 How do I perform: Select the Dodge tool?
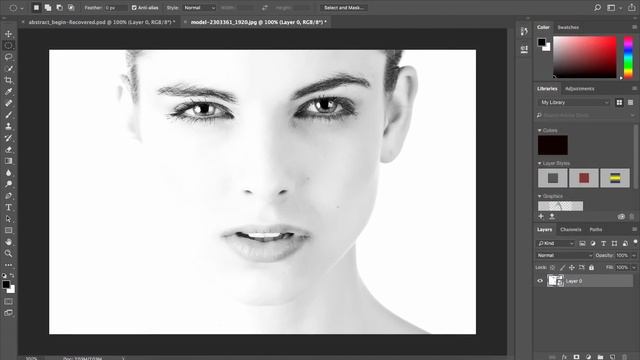(x=8, y=184)
